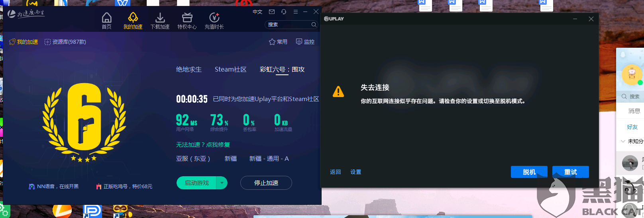Open the 好友 tab in chat panel
Image resolution: width=644 pixels, height=218 pixels.
pos(632,127)
